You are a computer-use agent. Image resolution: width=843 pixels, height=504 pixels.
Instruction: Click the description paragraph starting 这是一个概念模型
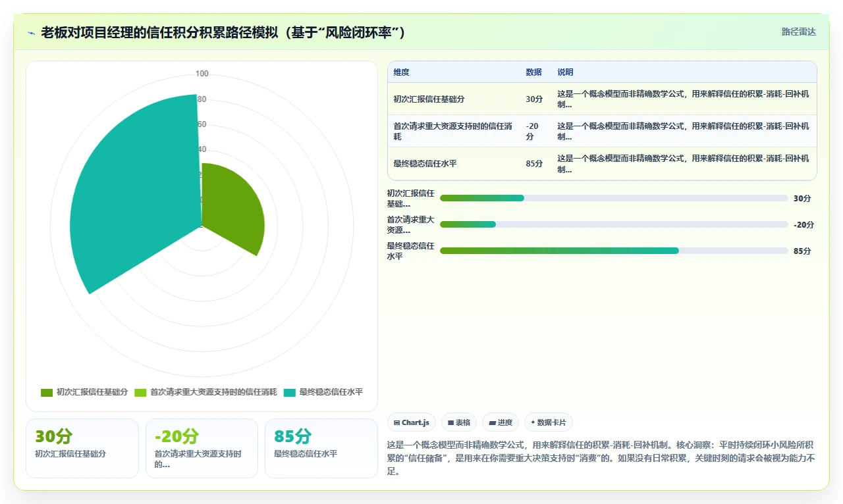601,458
